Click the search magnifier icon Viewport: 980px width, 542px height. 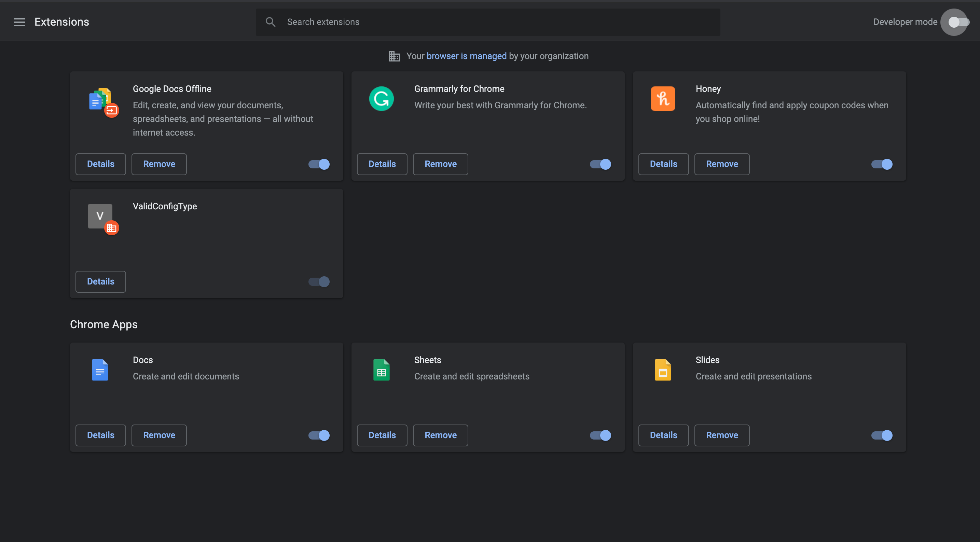pyautogui.click(x=271, y=22)
